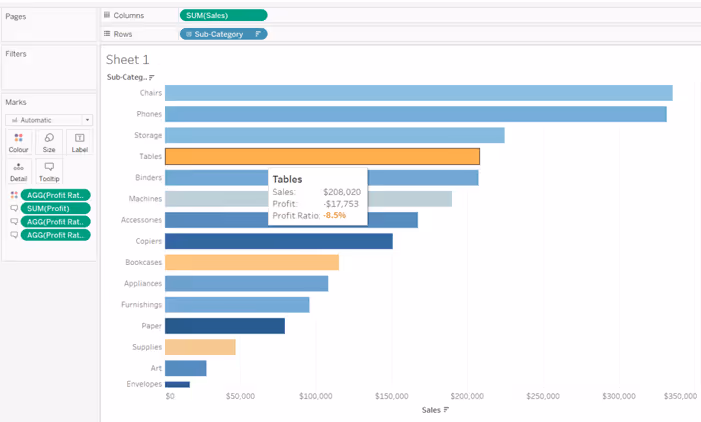
Task: Click the Accessories row label
Action: (x=141, y=220)
